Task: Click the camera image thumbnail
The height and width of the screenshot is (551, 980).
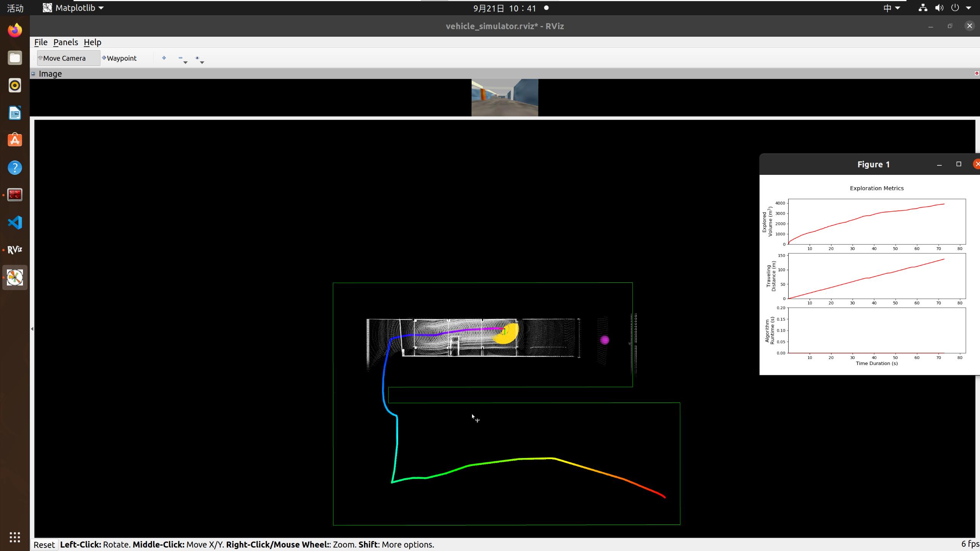Action: point(505,97)
